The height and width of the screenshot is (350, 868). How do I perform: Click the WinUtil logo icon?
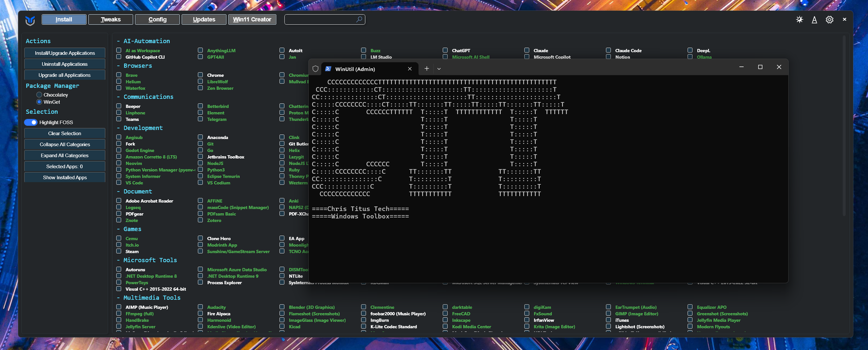tap(30, 20)
